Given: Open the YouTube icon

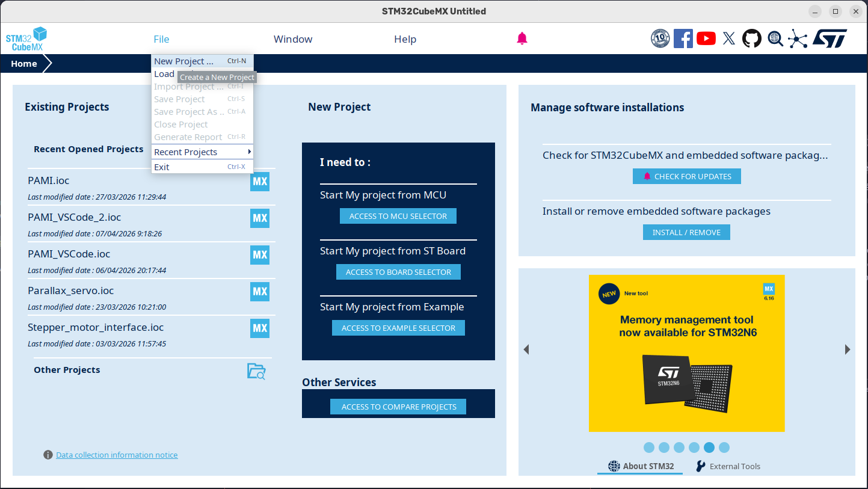Looking at the screenshot, I should pyautogui.click(x=706, y=38).
